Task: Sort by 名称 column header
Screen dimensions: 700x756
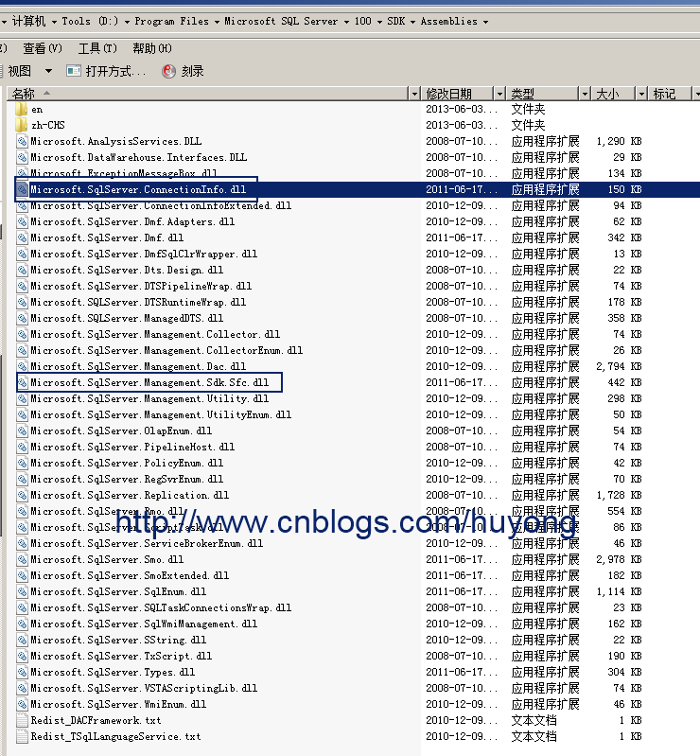Action: [x=207, y=94]
